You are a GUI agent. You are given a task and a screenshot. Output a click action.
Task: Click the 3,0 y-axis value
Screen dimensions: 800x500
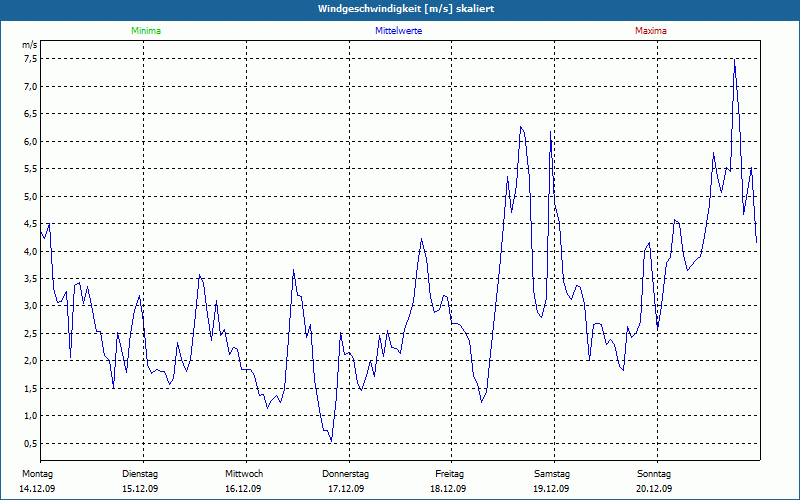coord(31,306)
